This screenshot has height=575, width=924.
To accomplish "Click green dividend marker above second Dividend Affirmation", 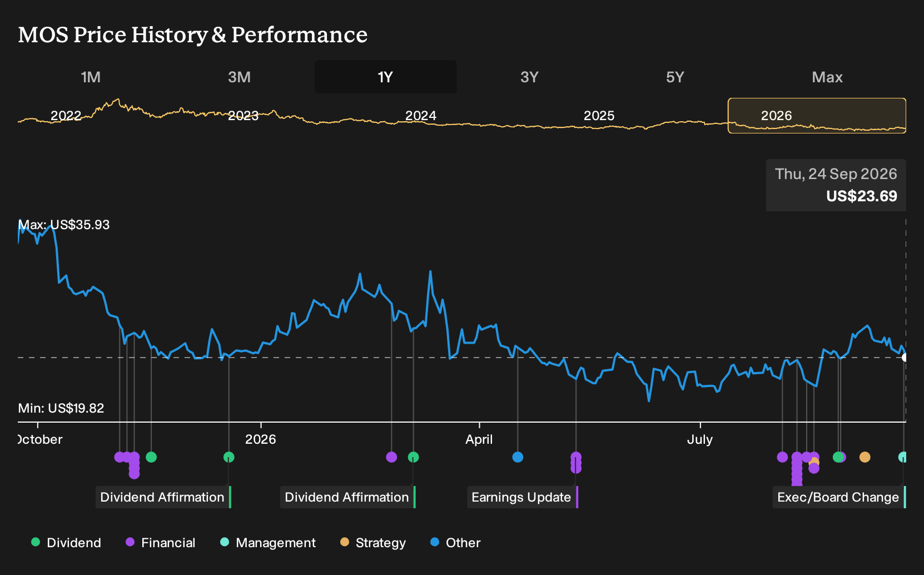I will pos(413,457).
